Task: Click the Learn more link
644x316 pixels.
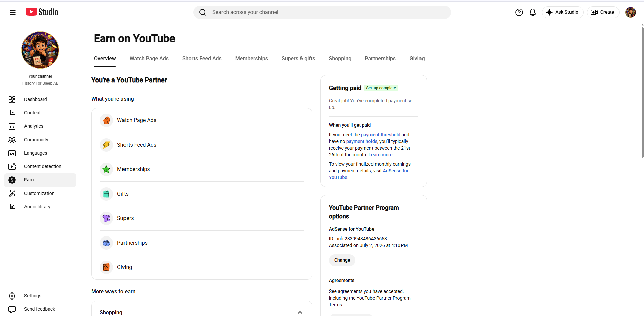Action: [x=381, y=155]
